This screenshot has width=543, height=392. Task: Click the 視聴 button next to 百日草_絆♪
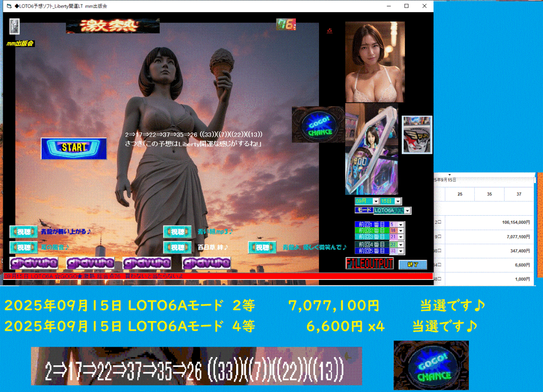click(x=177, y=247)
